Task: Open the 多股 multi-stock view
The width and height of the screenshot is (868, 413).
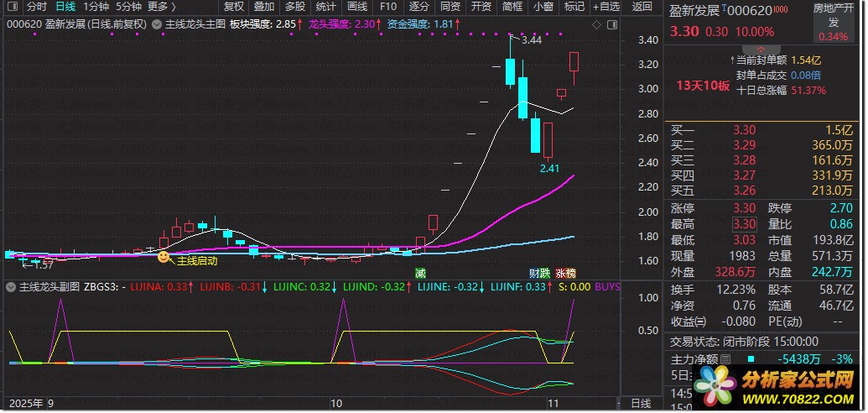Action: (295, 8)
